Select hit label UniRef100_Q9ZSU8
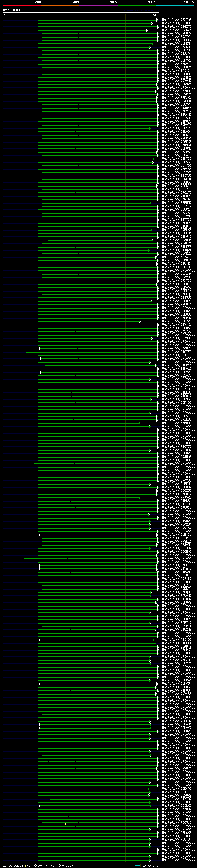Screen dimensions: 197x868 177,274
